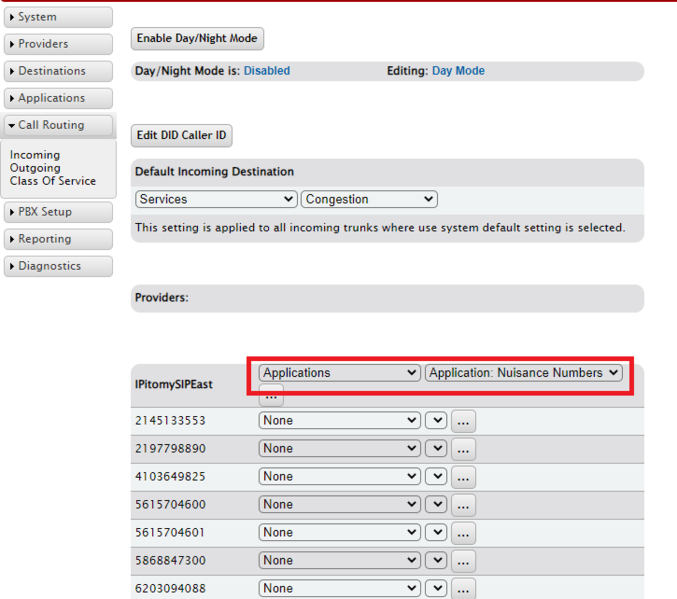Open the None dropdown for DID 4103649825

pos(339,477)
